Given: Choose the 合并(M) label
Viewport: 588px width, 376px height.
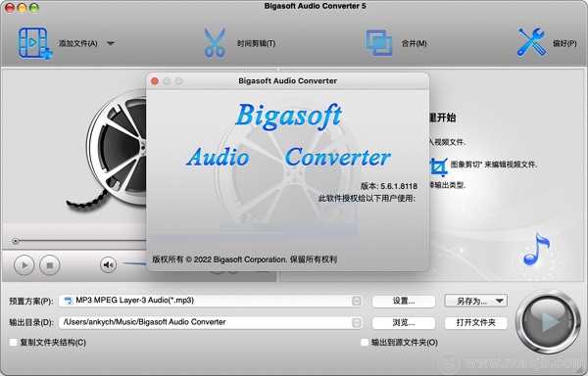Looking at the screenshot, I should click(x=414, y=43).
